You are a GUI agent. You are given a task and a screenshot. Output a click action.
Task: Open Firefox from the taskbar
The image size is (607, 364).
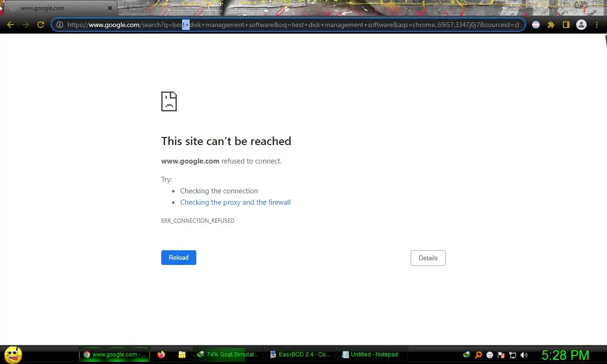(161, 355)
